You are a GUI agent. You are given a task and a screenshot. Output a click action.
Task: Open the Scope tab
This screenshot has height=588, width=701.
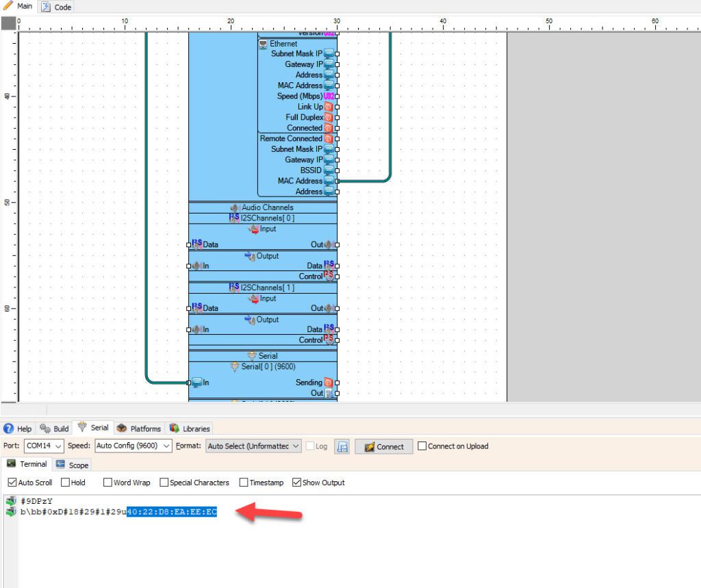pyautogui.click(x=73, y=465)
